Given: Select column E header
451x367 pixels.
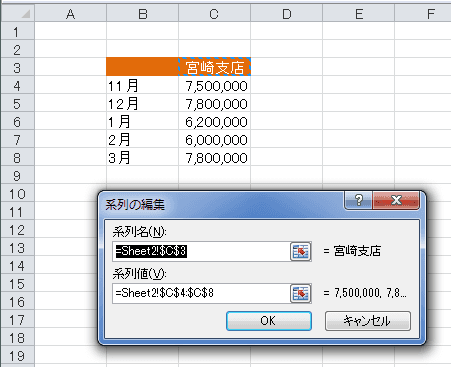Looking at the screenshot, I should 359,14.
